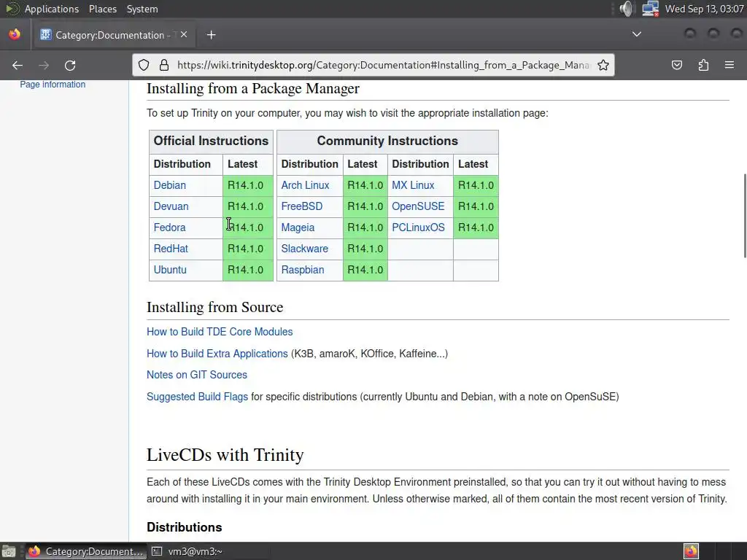Click the LiveCDs with Trinity heading
Screen dimensions: 747x560
click(x=225, y=455)
